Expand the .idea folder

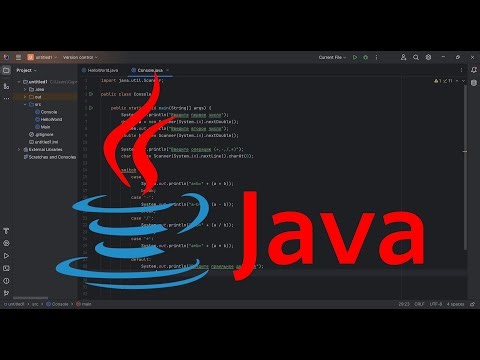click(25, 89)
